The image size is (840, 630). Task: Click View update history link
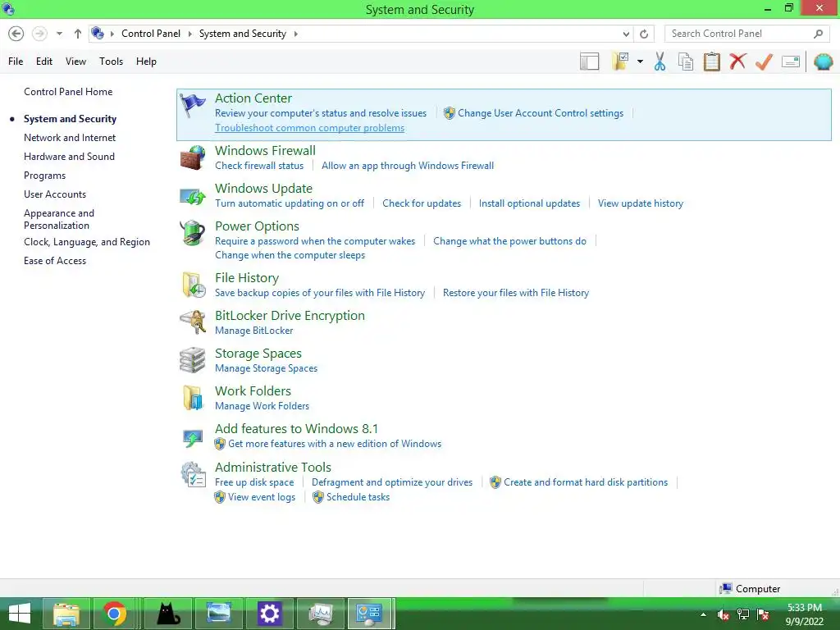click(x=641, y=203)
